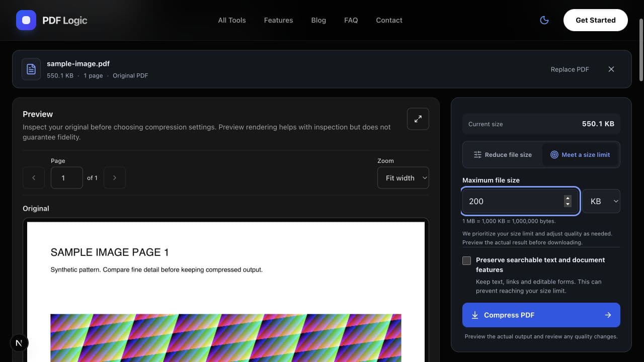Click the original PDF preview page
Image resolution: width=644 pixels, height=362 pixels.
[x=226, y=292]
